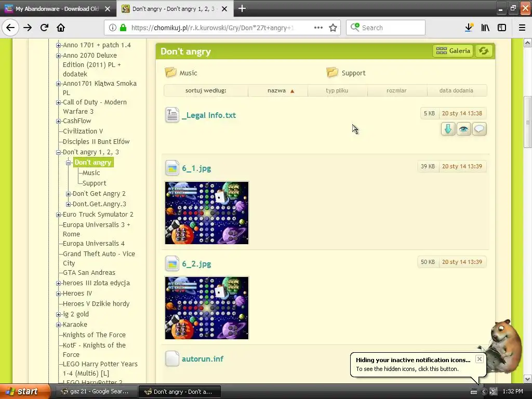Open the Firefox Downloads arrow
This screenshot has width=532, height=399.
pos(469,28)
